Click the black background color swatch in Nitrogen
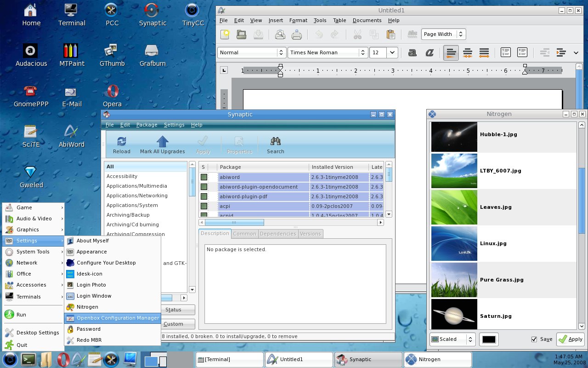Image resolution: width=588 pixels, height=368 pixels. click(x=489, y=339)
